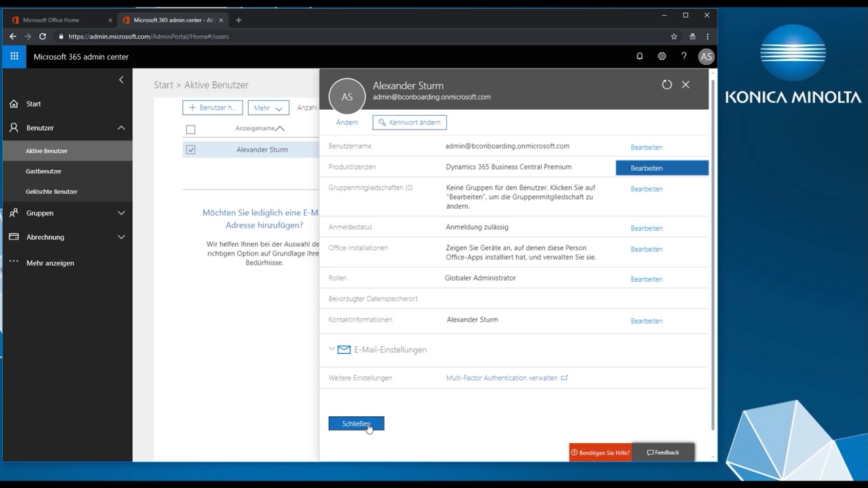Open Multi-Factor Authentication verwalten link

[507, 378]
